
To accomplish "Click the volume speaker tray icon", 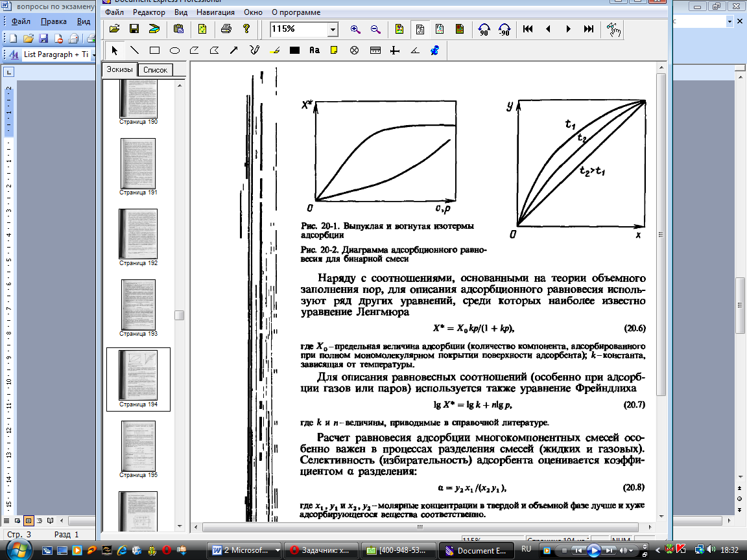I will (x=710, y=550).
